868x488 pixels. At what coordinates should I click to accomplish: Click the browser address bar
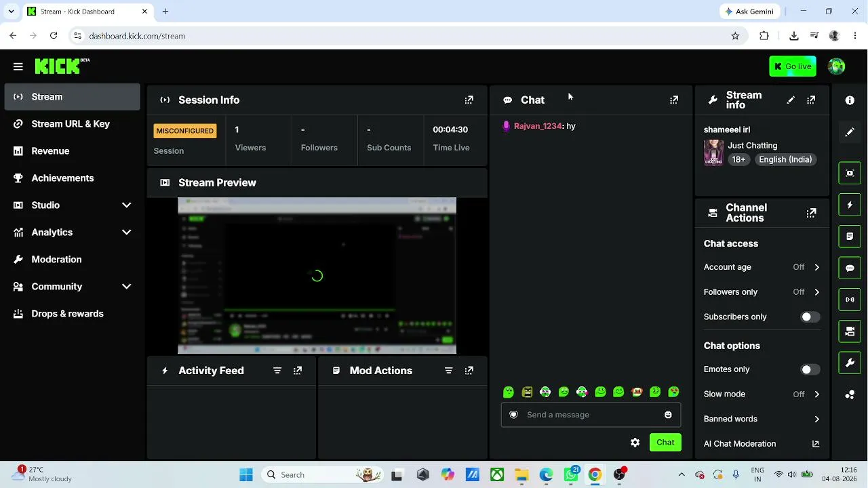pos(407,36)
